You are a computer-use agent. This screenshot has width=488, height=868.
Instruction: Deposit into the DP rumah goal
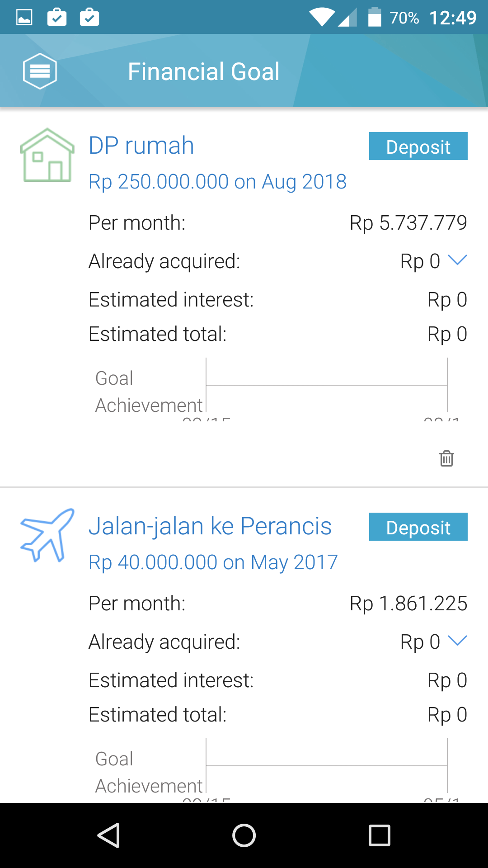[x=418, y=146]
